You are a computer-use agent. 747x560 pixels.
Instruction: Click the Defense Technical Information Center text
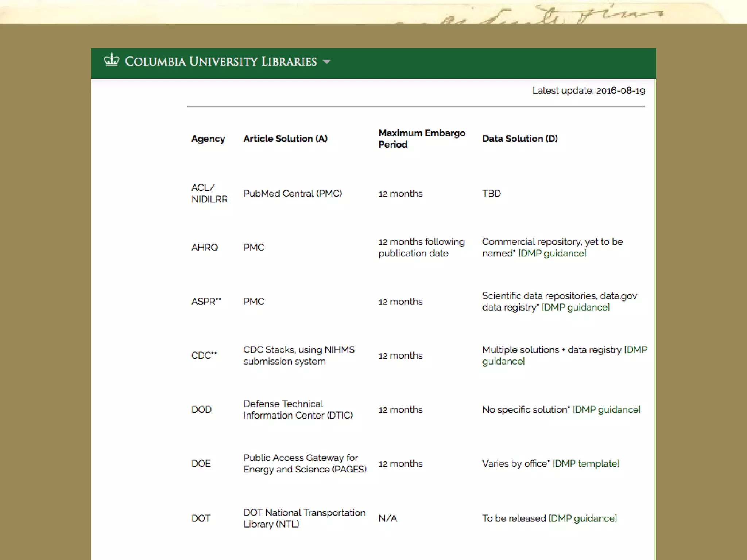tap(298, 409)
